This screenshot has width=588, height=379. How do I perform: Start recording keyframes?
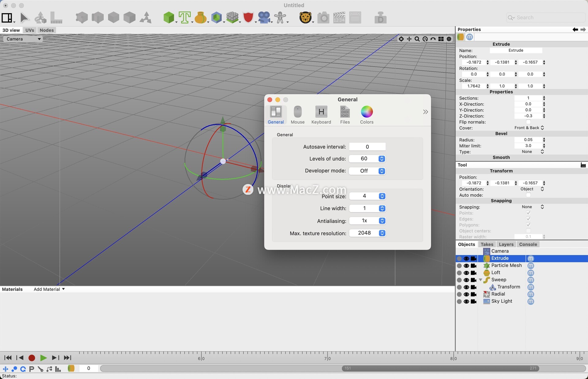(32, 358)
